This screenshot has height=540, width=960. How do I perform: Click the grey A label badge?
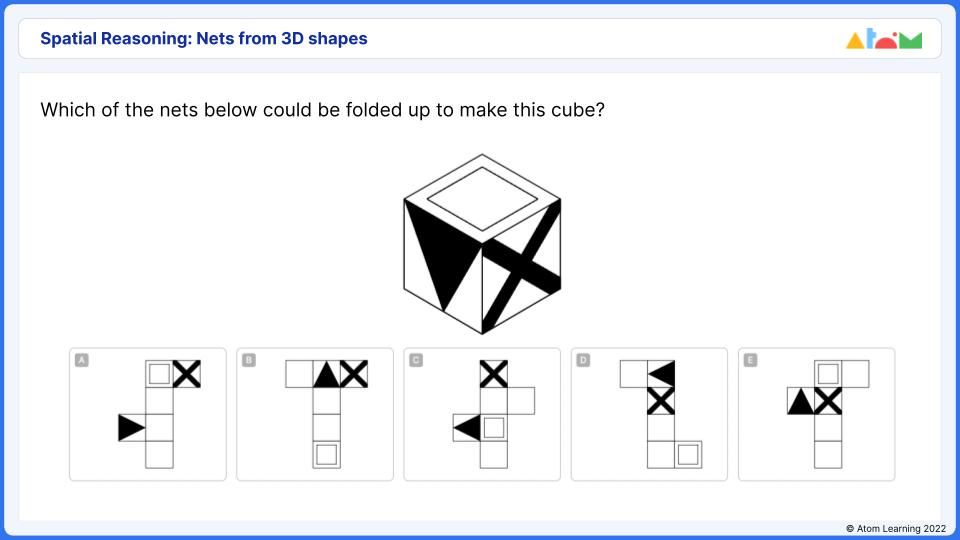(81, 360)
